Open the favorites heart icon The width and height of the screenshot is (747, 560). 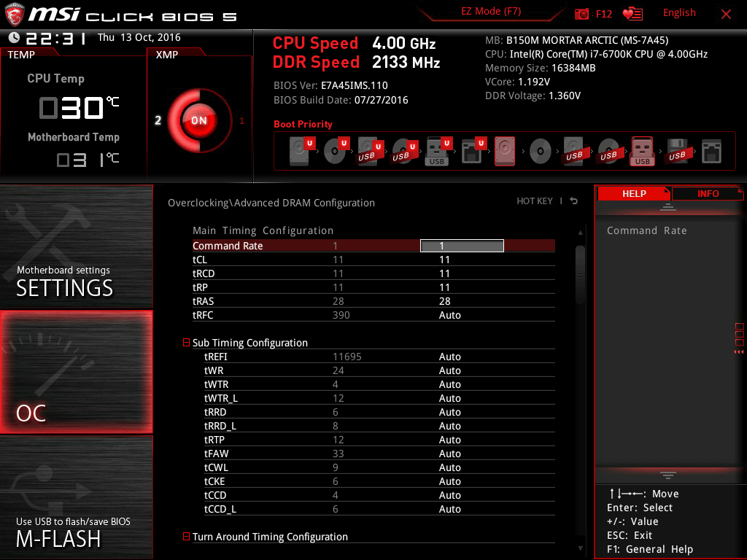click(x=632, y=14)
